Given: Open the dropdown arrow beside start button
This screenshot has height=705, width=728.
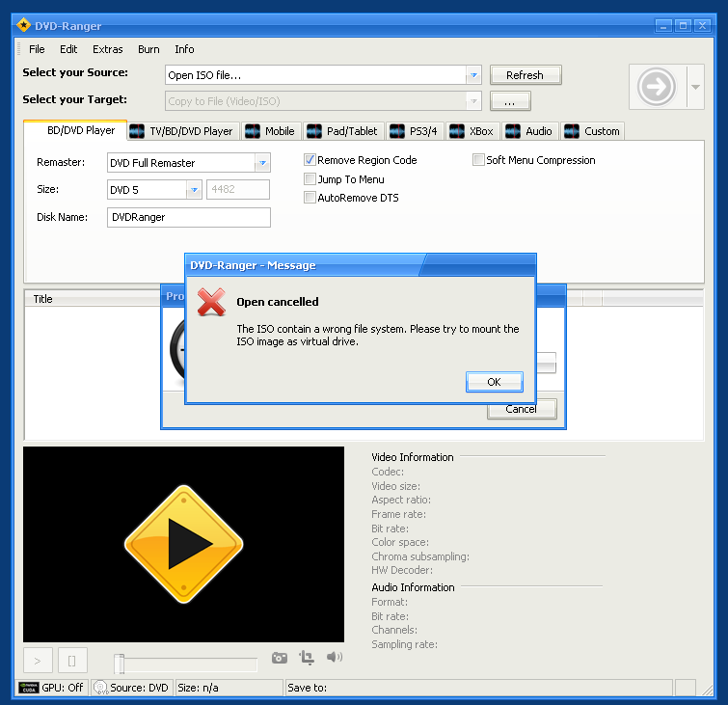Looking at the screenshot, I should pyautogui.click(x=695, y=88).
